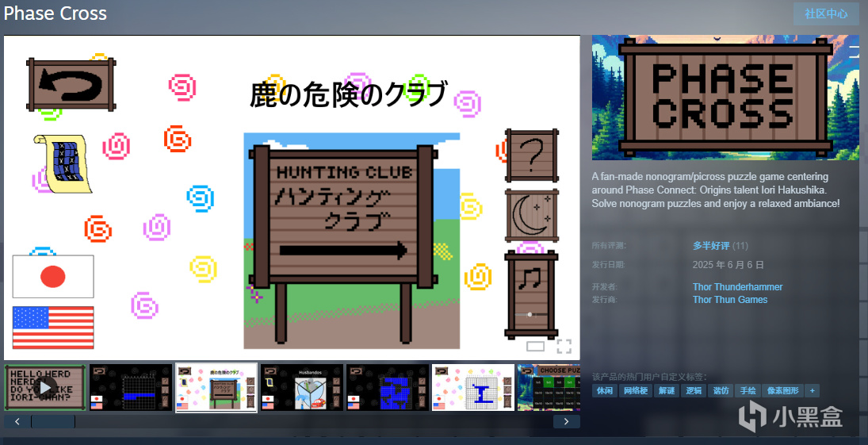Select the 休闲 tag
Screen dimensions: 868x445
pos(605,391)
